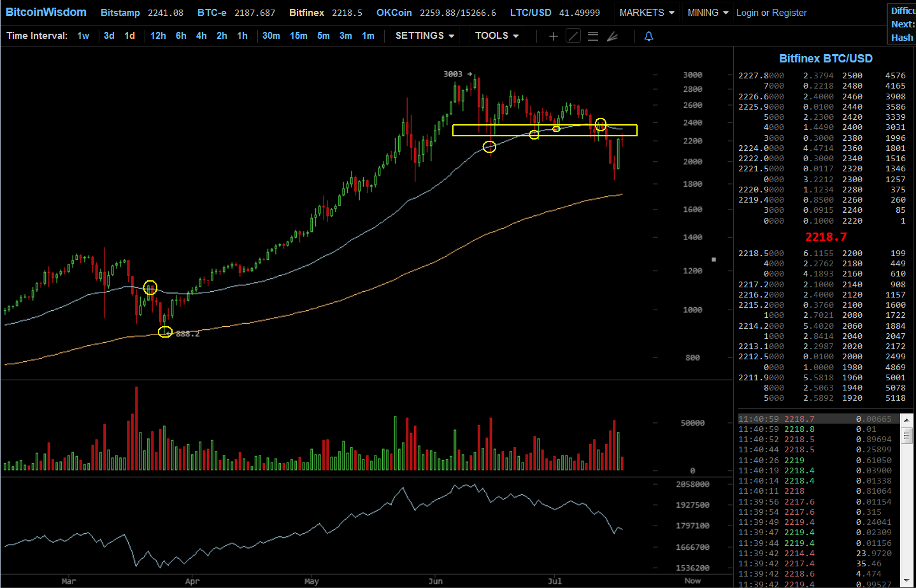This screenshot has width=916, height=588.
Task: Click the 3000 price axis label
Action: pos(692,75)
